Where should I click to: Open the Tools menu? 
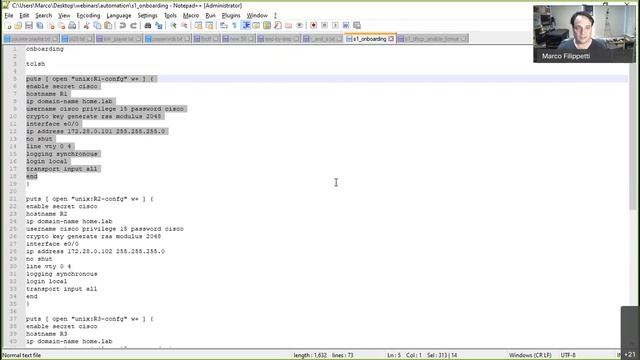coord(170,16)
